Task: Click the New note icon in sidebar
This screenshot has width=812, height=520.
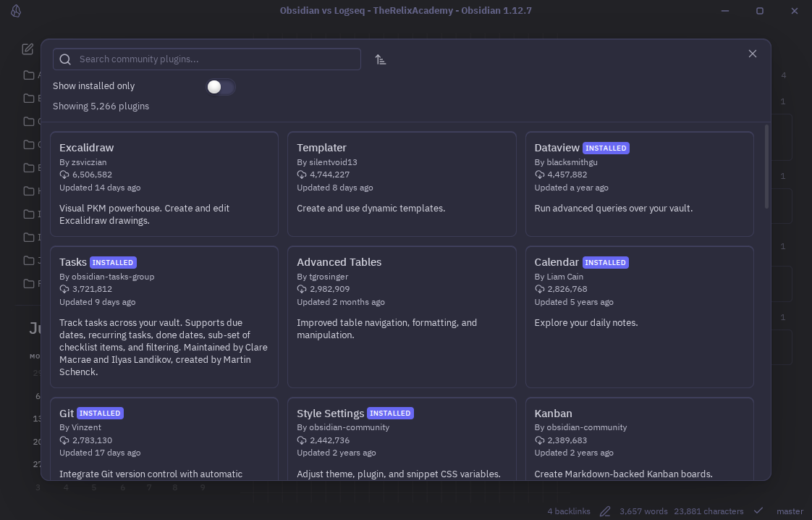Action: click(28, 49)
